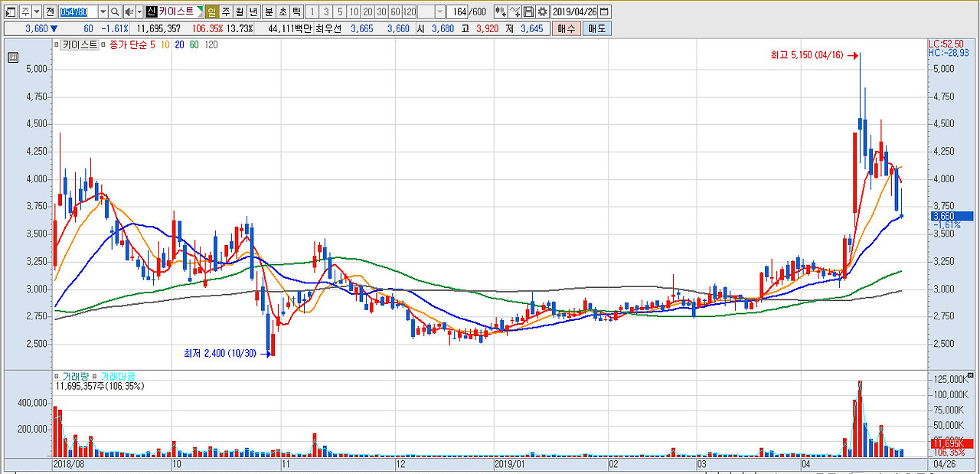
Task: Click the gray 120-day MA legend number
Action: click(x=211, y=45)
